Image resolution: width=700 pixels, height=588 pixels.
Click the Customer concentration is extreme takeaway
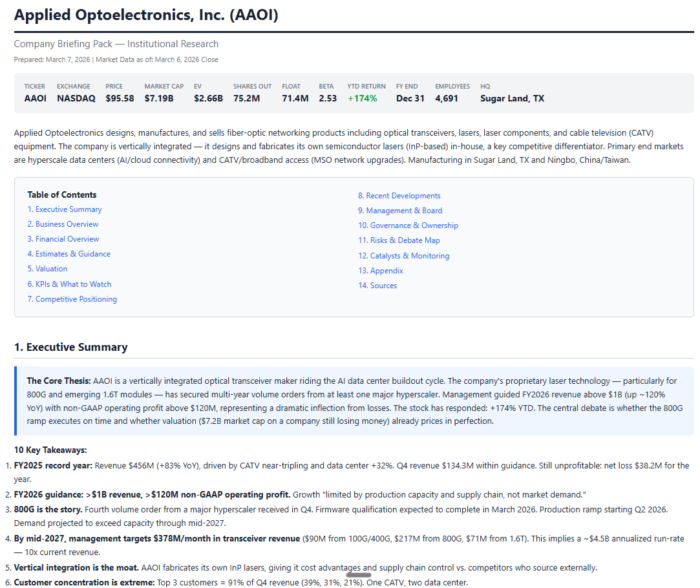pos(85,583)
